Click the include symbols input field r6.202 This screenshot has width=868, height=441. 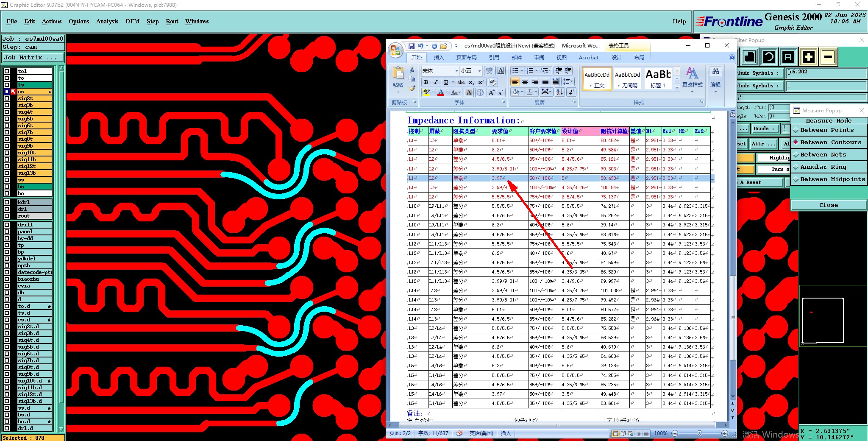[826, 73]
